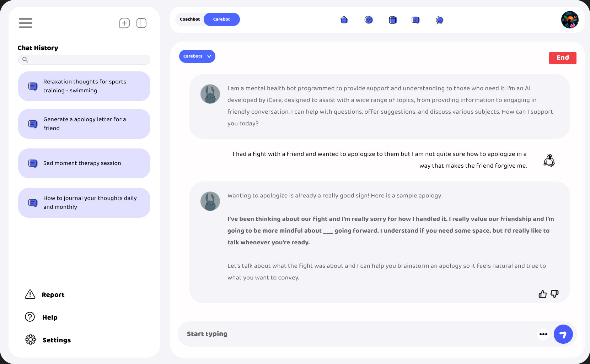Open the chat messages icon
The height and width of the screenshot is (364, 590).
pyautogui.click(x=415, y=20)
